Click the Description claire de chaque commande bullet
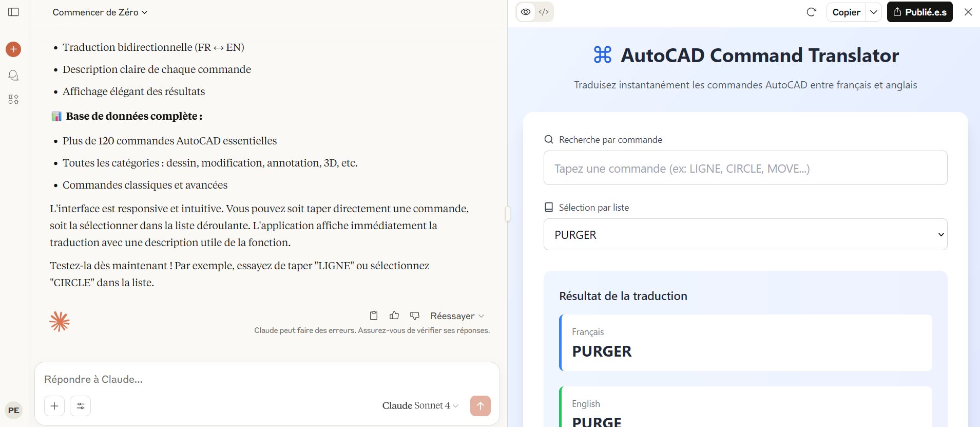 pyautogui.click(x=157, y=69)
